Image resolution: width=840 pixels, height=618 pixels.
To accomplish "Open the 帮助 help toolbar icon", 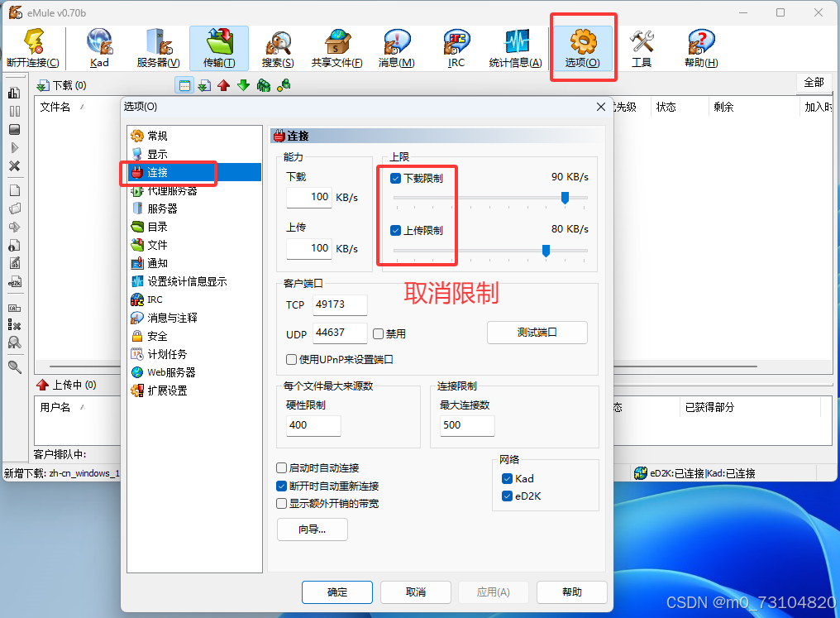I will (701, 48).
